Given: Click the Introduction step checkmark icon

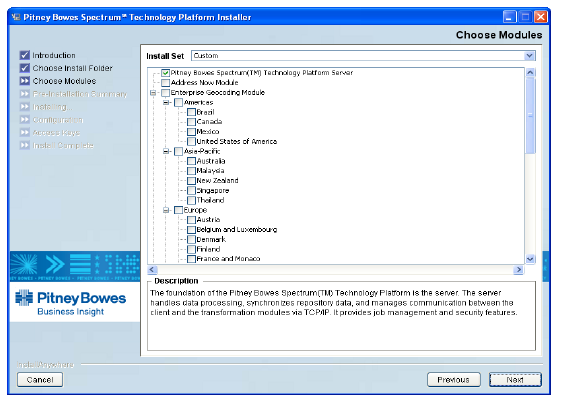Looking at the screenshot, I should (x=25, y=55).
